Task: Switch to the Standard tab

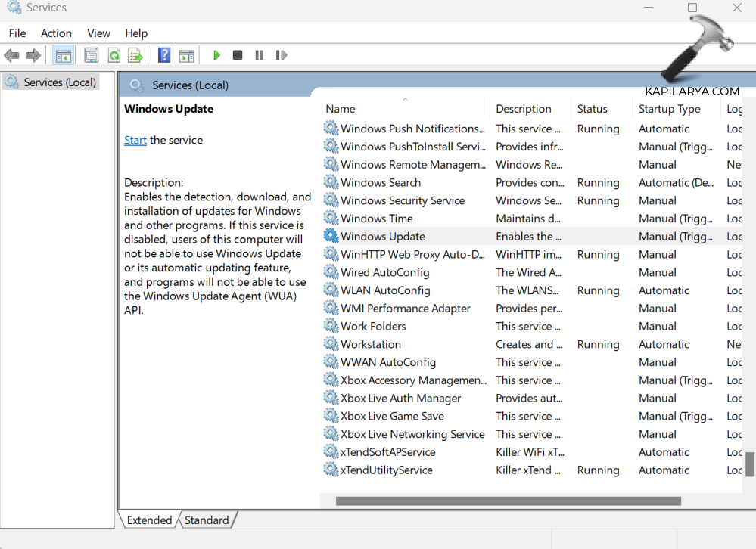Action: (x=207, y=520)
